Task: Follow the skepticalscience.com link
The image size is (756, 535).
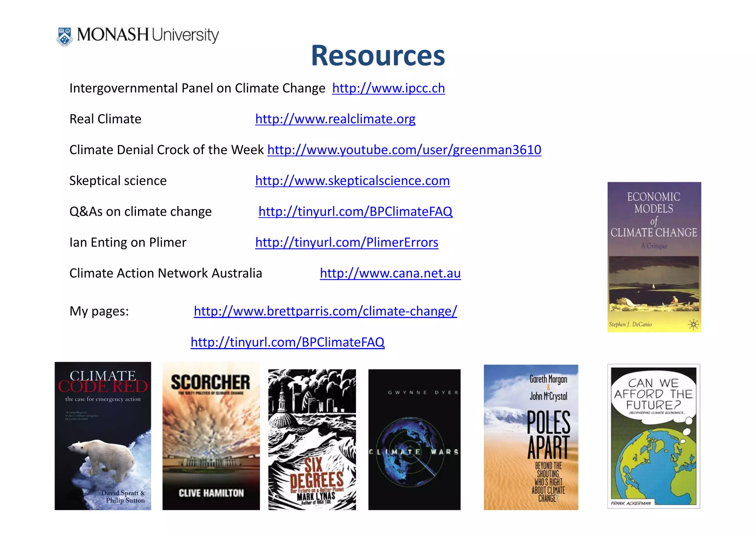Action: click(x=352, y=181)
